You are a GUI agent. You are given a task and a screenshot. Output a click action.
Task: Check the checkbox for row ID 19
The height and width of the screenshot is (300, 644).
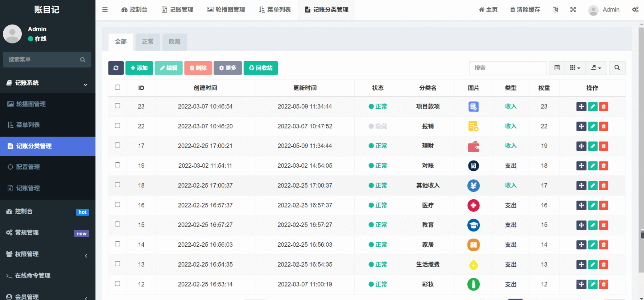point(117,165)
